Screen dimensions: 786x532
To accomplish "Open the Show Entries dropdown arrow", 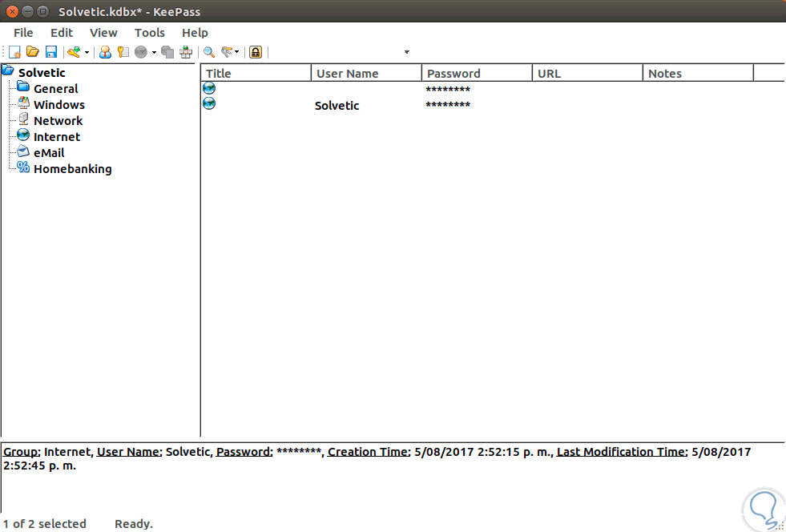I will pyautogui.click(x=236, y=52).
